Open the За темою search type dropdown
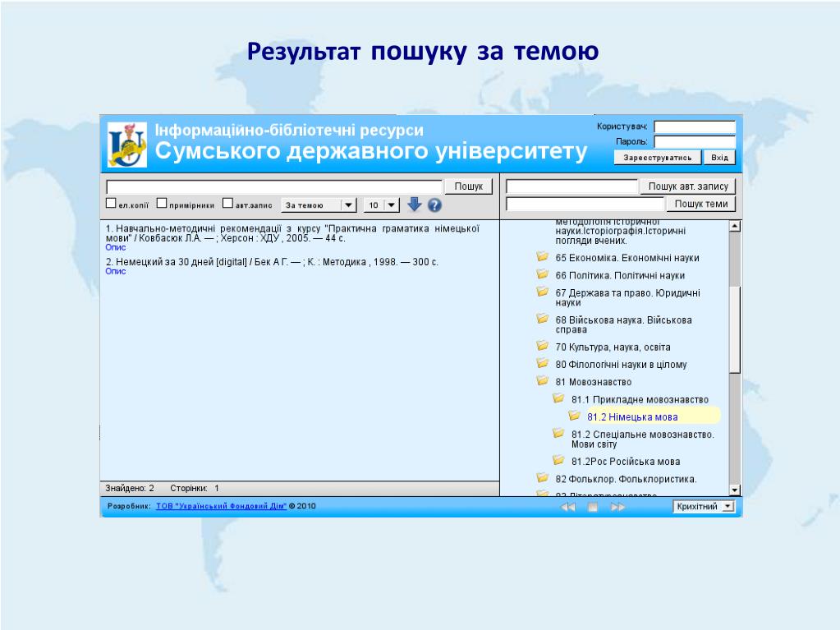The width and height of the screenshot is (840, 630). (x=319, y=205)
